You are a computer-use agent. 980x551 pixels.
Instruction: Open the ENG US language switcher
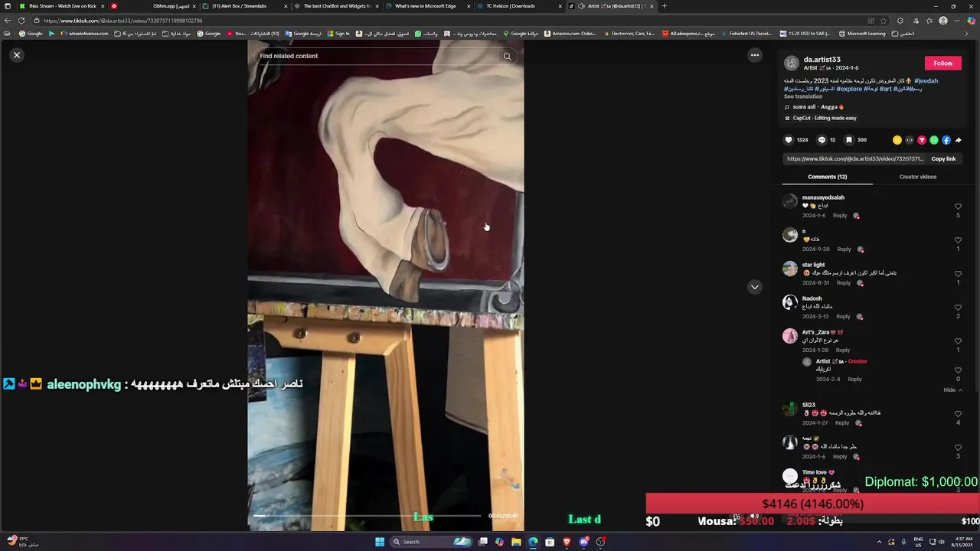[x=918, y=542]
